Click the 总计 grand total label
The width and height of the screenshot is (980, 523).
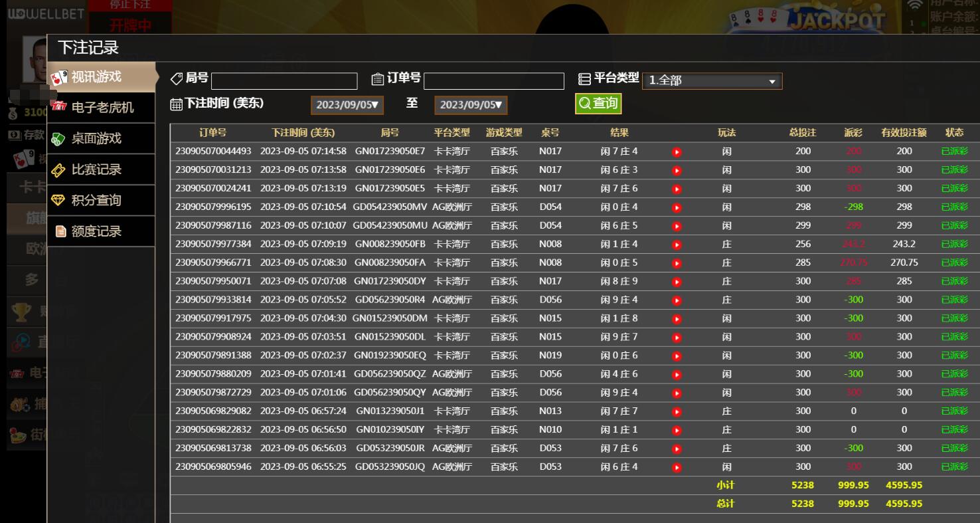click(x=726, y=504)
